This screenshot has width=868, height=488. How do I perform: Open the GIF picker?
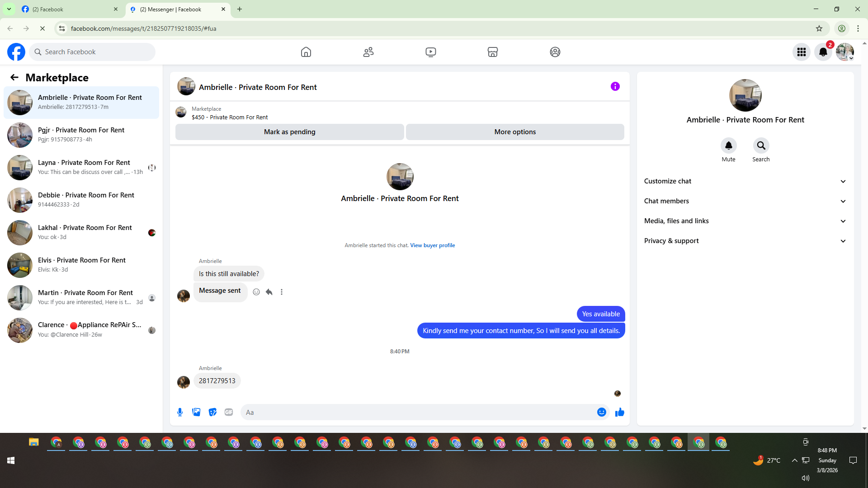pos(229,412)
